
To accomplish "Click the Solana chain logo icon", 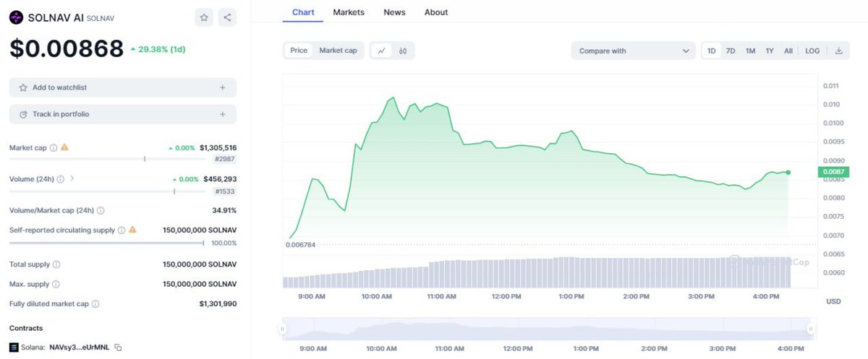I will click(14, 347).
